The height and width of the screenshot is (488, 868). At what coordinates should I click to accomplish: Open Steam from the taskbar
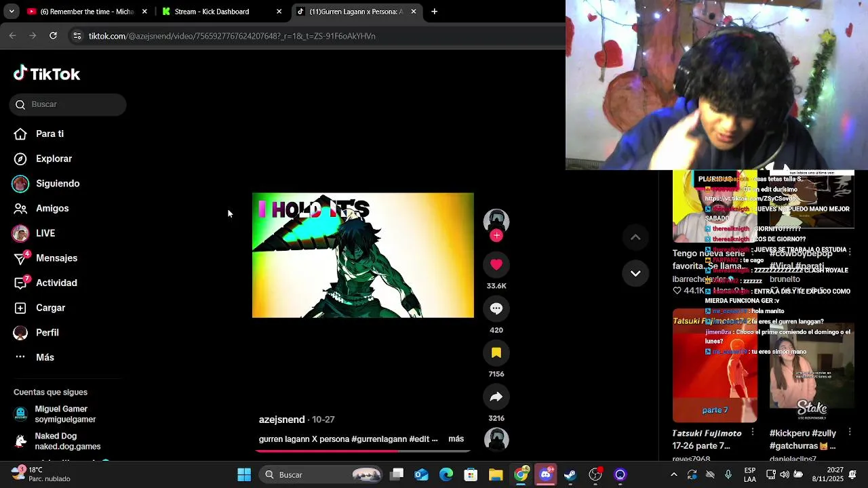[570, 474]
